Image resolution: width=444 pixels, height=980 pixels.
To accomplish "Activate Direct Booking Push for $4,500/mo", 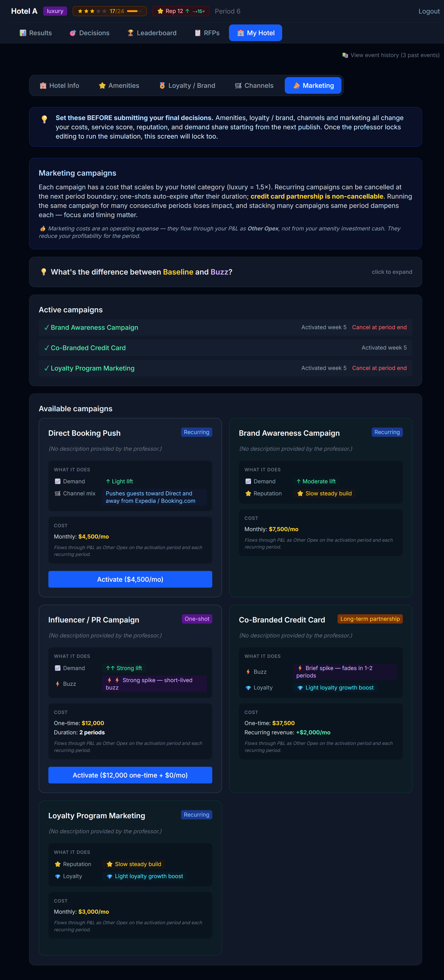I will 130,579.
